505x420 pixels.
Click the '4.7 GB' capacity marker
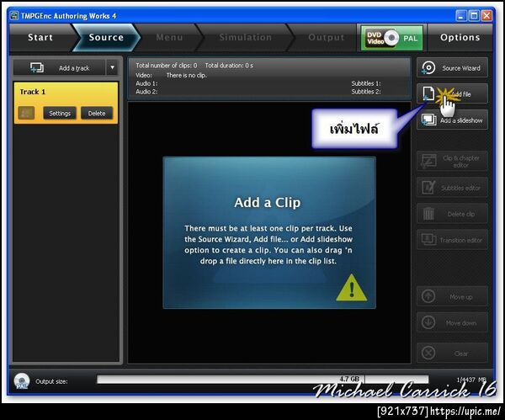tap(349, 379)
